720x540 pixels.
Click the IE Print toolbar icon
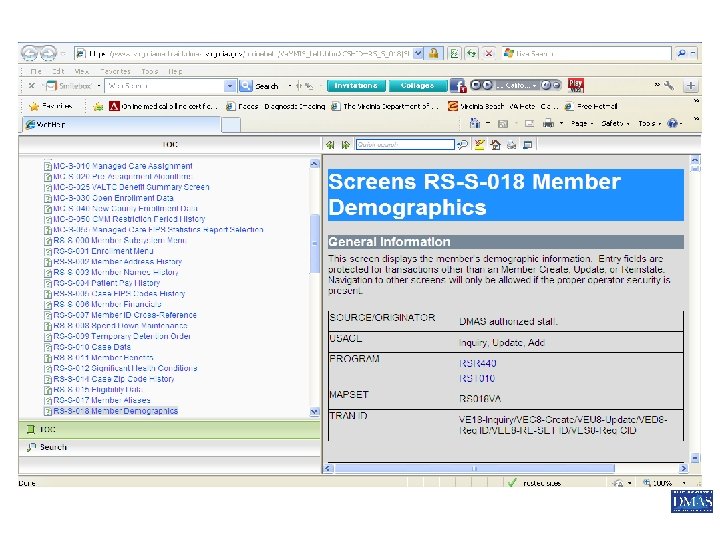pos(548,124)
